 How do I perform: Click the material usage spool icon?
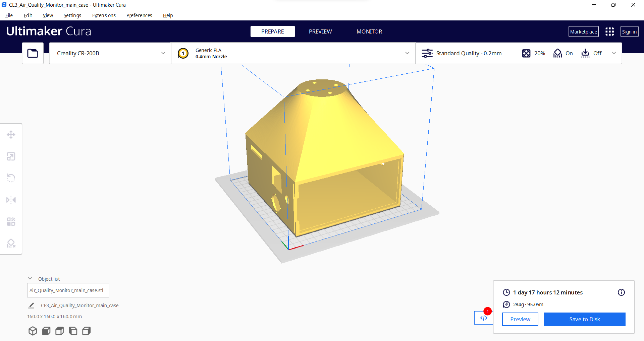click(x=506, y=304)
